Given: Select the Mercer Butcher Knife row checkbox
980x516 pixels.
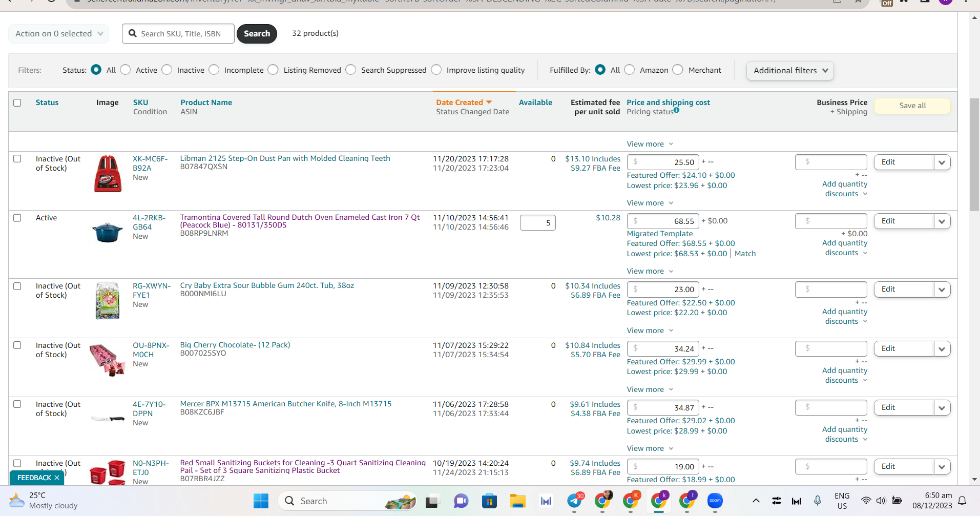Looking at the screenshot, I should click(17, 404).
